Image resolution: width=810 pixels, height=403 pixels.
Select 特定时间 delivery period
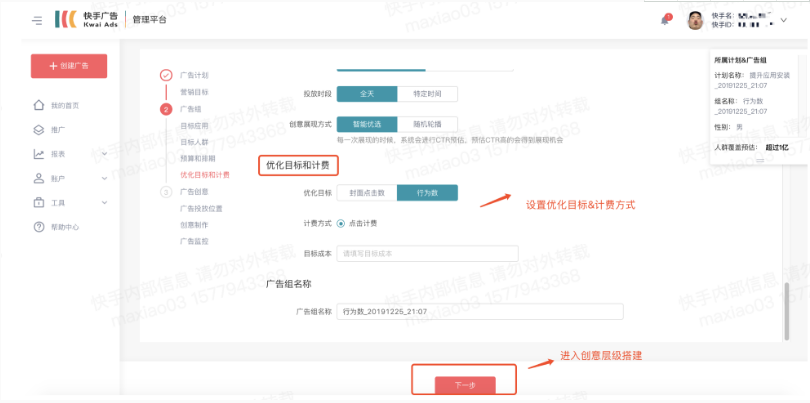click(x=427, y=94)
